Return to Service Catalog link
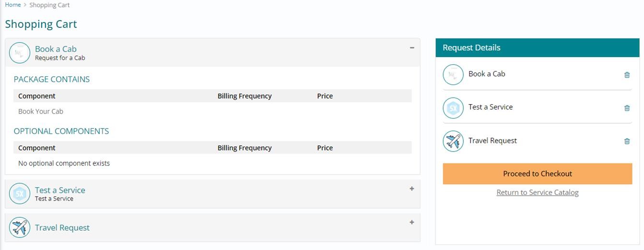This screenshot has height=250, width=644. pyautogui.click(x=537, y=192)
